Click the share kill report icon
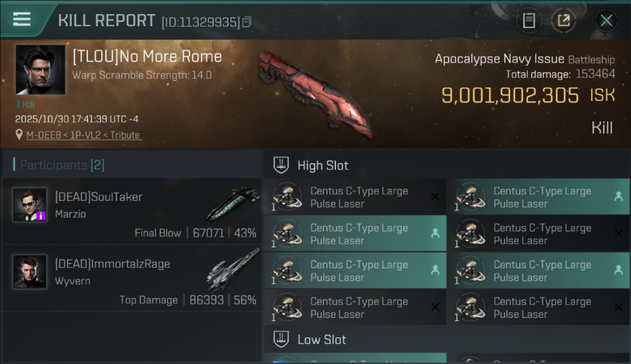This screenshot has width=631, height=364. [x=564, y=20]
